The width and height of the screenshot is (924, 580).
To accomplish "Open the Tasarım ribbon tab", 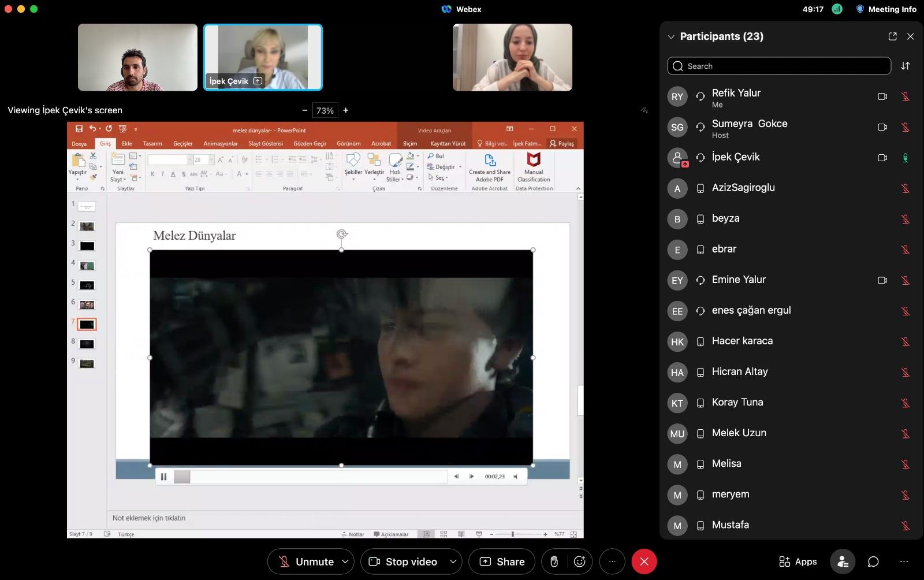I will click(152, 143).
